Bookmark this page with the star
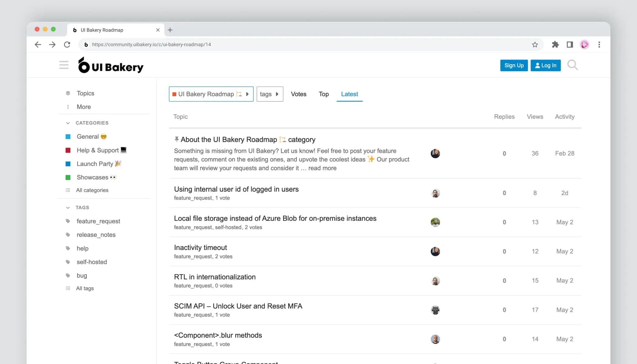The image size is (637, 364). pyautogui.click(x=535, y=45)
